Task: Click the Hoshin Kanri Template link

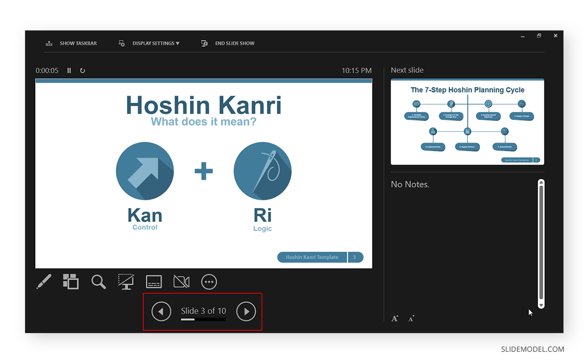Action: click(x=312, y=257)
